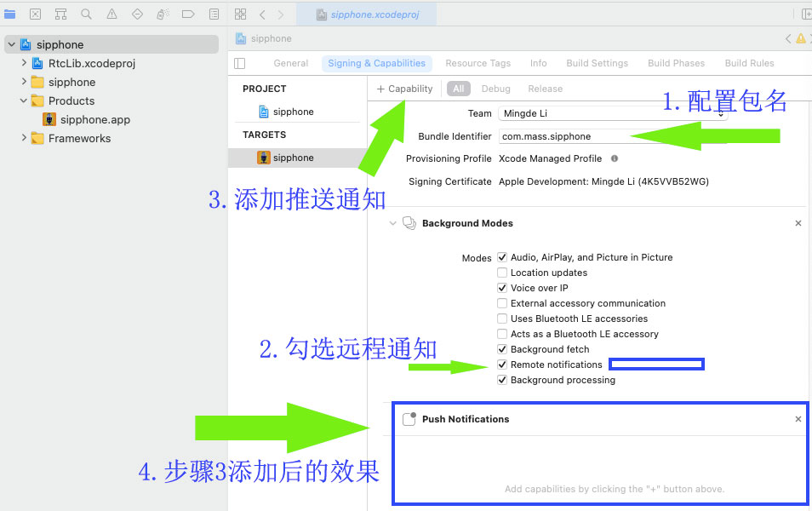812x511 pixels.
Task: Click the Push Notifications capability icon
Action: pyautogui.click(x=409, y=419)
